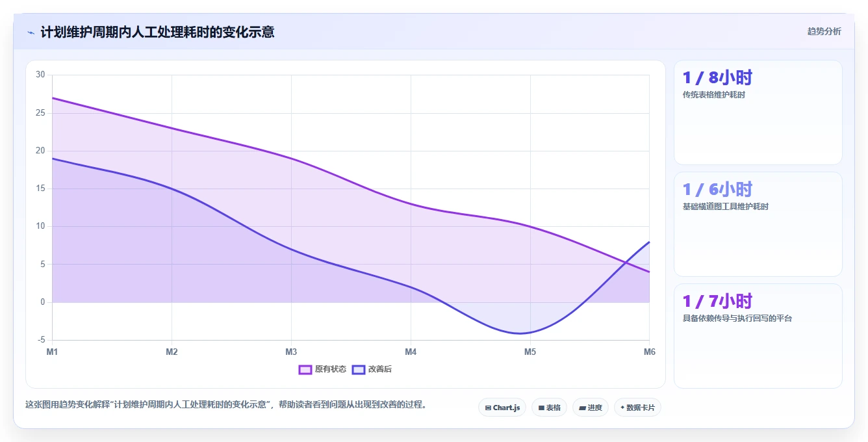868x442 pixels.
Task: Select the 表格 tag chip
Action: click(549, 408)
